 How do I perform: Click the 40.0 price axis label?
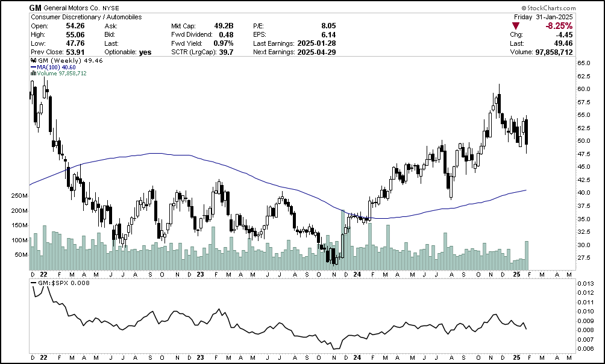(584, 193)
